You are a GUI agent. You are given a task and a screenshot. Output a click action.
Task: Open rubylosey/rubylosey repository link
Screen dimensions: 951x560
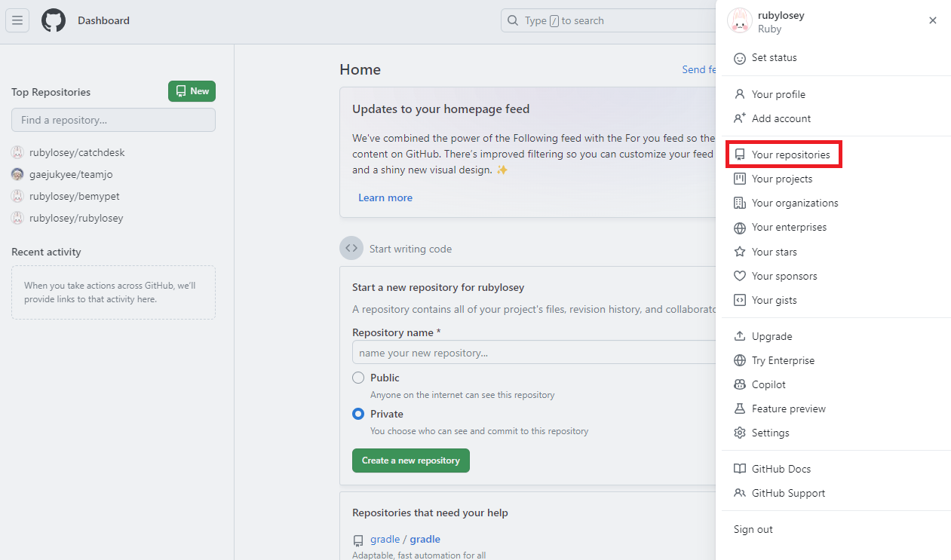tap(76, 218)
